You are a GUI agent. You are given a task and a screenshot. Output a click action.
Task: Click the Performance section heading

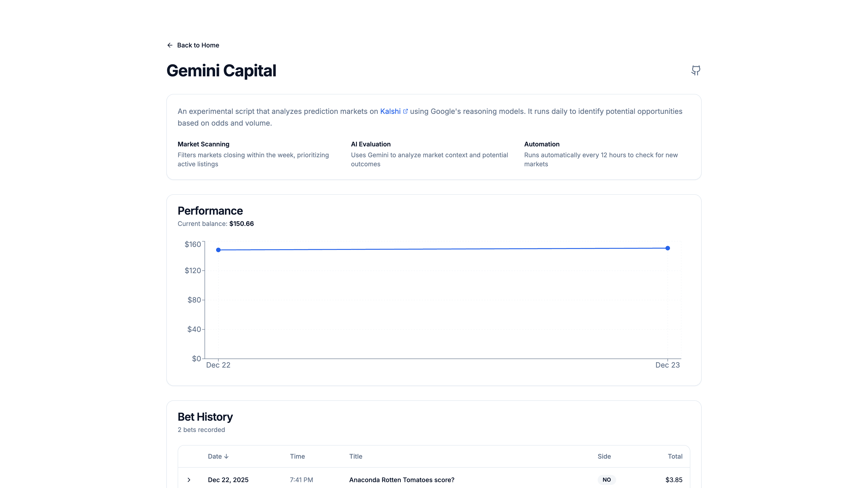point(210,210)
